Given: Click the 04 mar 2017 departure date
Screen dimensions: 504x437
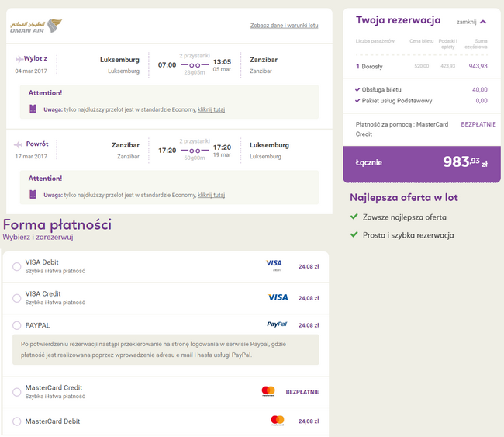Looking at the screenshot, I should (31, 71).
